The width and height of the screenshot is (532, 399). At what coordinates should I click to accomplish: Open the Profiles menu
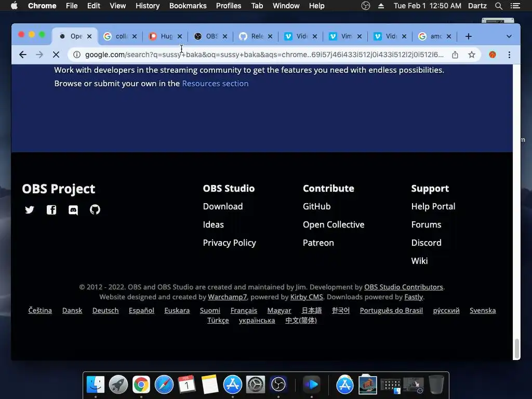point(229,6)
